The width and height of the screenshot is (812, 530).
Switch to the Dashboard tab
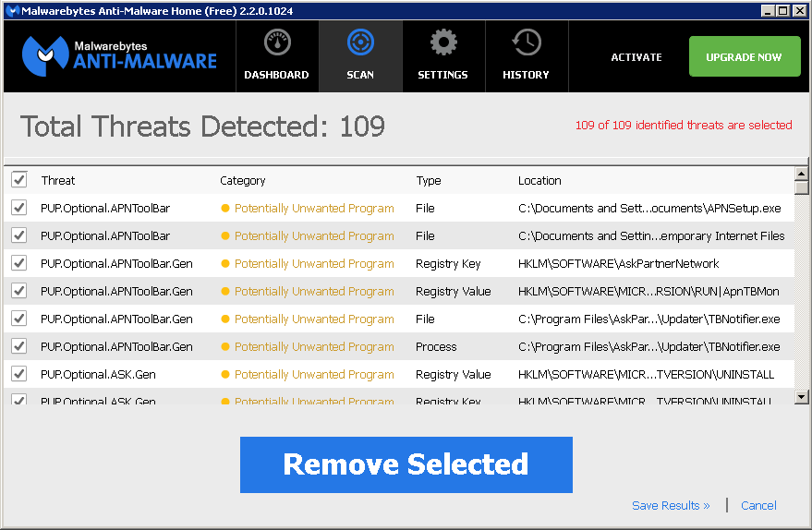click(x=276, y=57)
